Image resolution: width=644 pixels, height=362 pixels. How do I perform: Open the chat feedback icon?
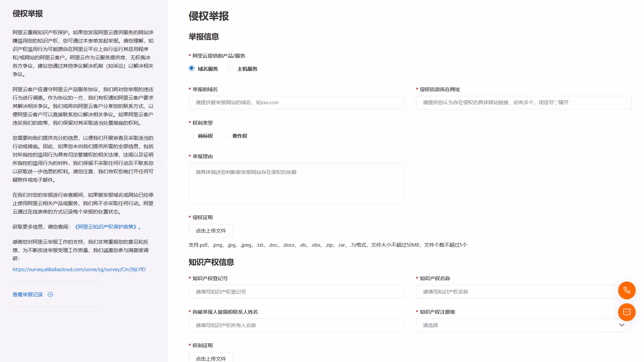point(626,312)
